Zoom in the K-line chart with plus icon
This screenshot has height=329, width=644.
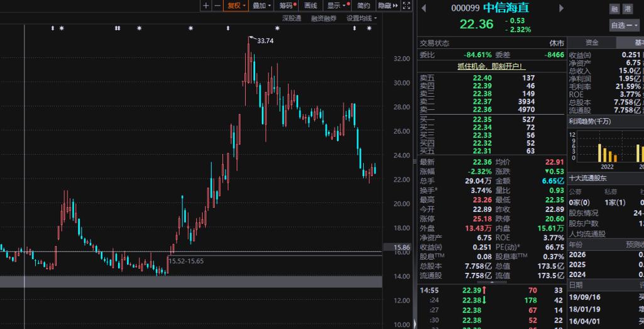(x=206, y=6)
